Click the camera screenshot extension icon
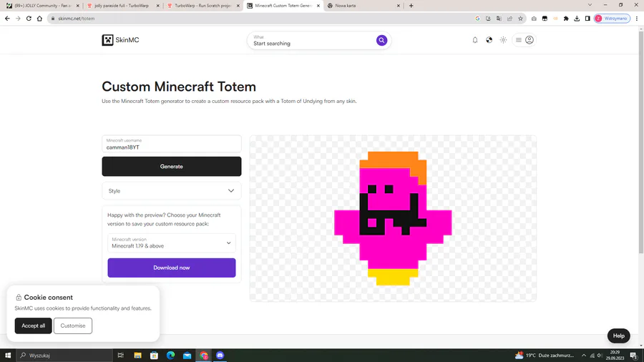Viewport: 644px width, 362px height. (x=534, y=19)
